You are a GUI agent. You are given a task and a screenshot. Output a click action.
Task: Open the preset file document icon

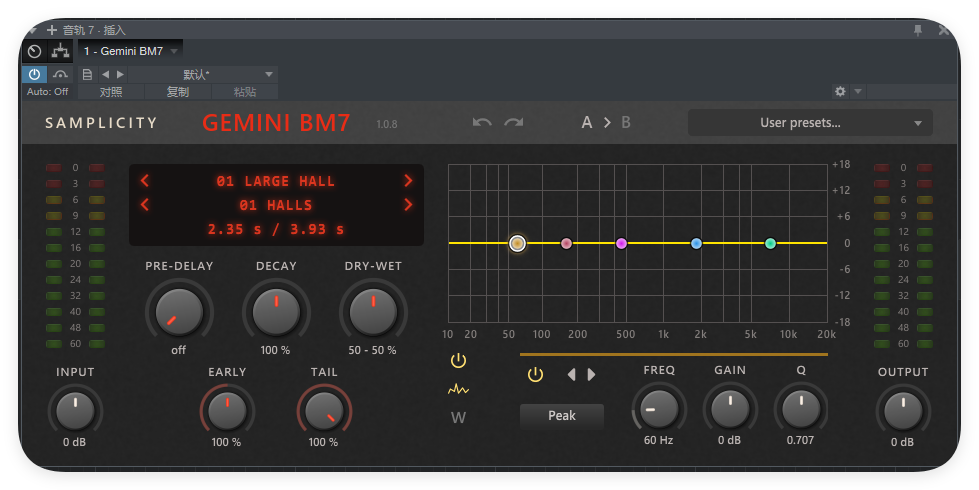[x=87, y=74]
